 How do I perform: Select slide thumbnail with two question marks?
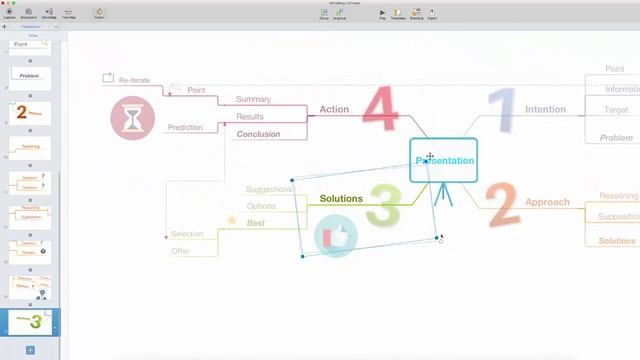coord(30,183)
